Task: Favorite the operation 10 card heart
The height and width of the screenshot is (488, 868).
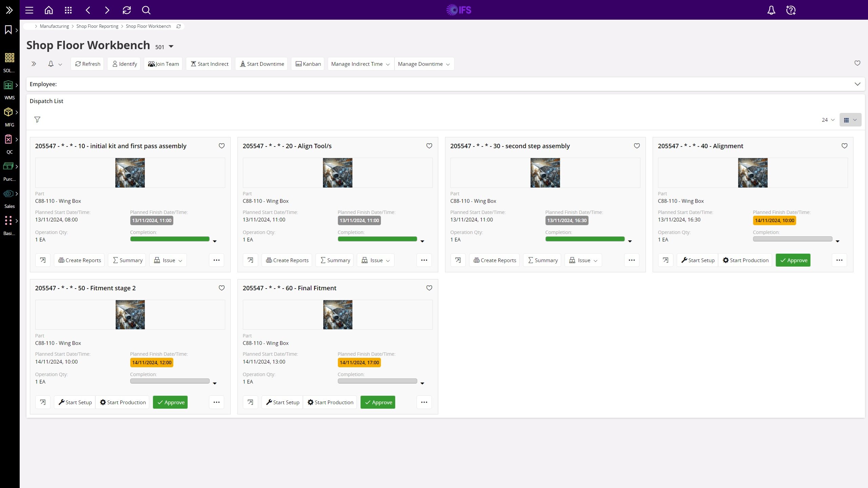Action: [221, 146]
